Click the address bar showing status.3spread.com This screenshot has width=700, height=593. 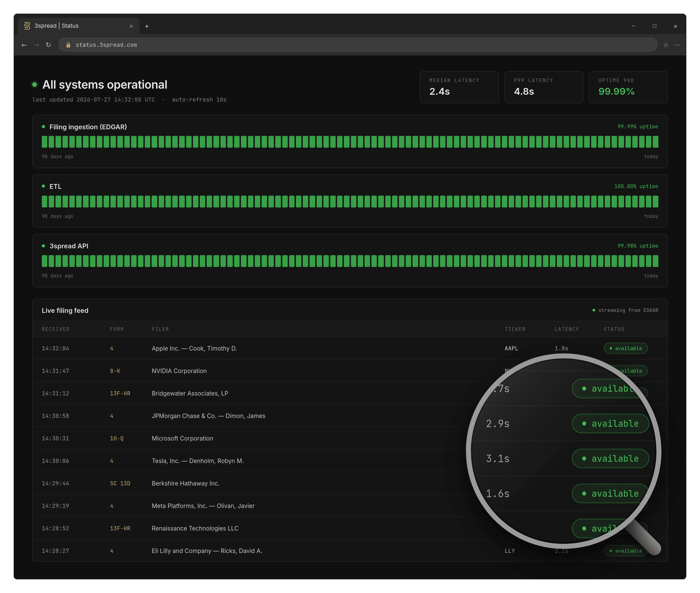tap(358, 45)
